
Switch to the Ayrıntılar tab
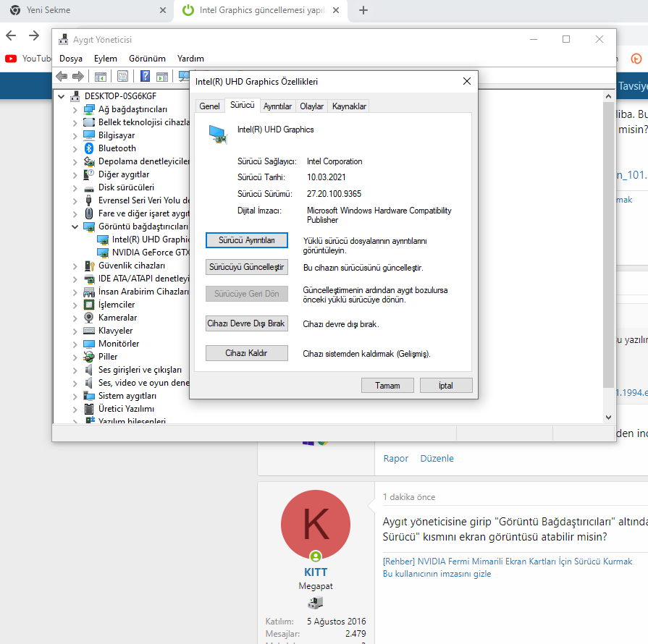point(277,106)
